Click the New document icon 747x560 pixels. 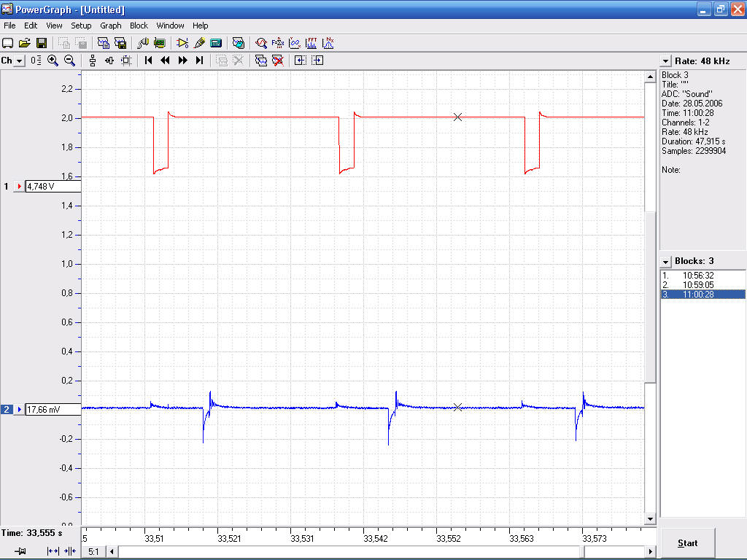7,43
